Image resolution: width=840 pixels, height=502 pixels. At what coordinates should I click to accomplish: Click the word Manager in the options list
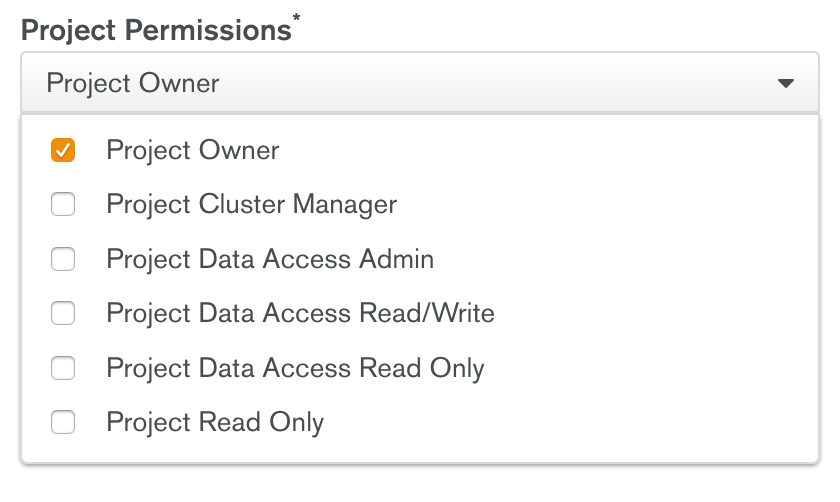pyautogui.click(x=344, y=205)
